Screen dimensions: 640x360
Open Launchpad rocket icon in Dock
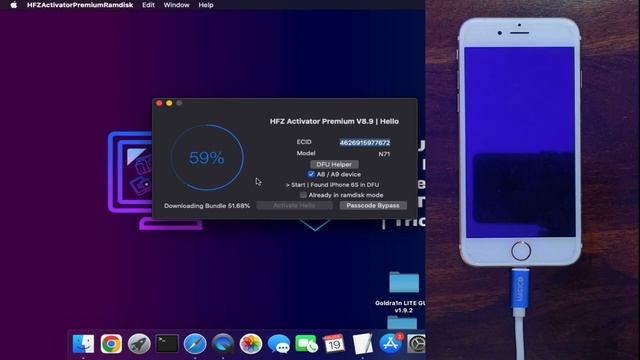(139, 344)
